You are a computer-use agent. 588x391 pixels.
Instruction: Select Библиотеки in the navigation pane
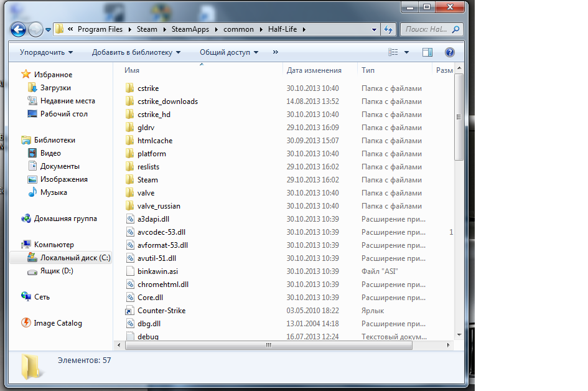click(x=54, y=140)
